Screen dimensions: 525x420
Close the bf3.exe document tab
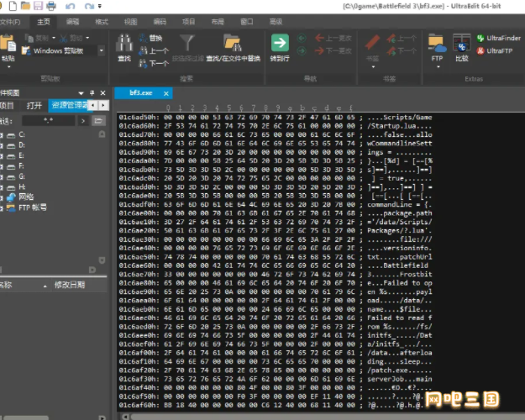click(166, 93)
